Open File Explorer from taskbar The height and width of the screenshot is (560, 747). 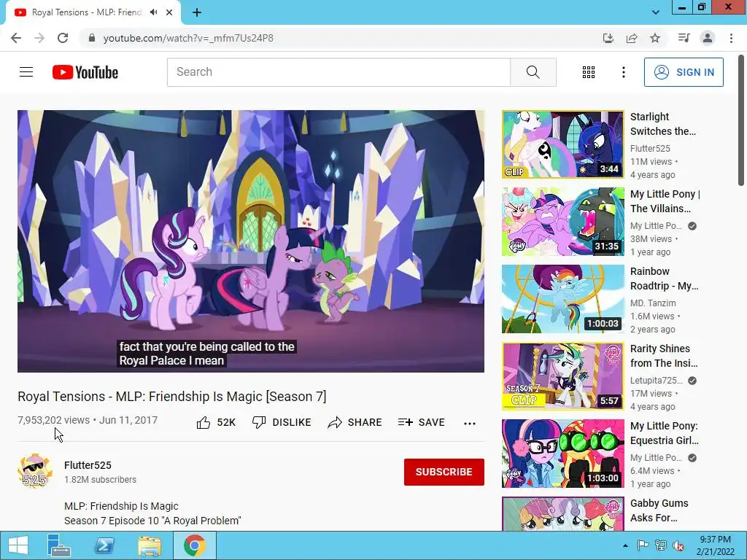[149, 545]
